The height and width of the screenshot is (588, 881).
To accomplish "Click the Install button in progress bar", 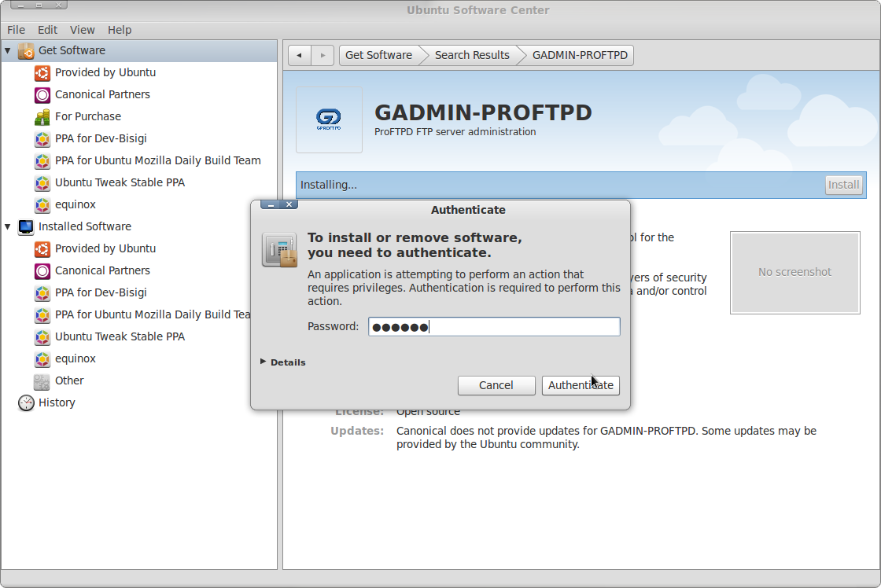I will tap(843, 185).
